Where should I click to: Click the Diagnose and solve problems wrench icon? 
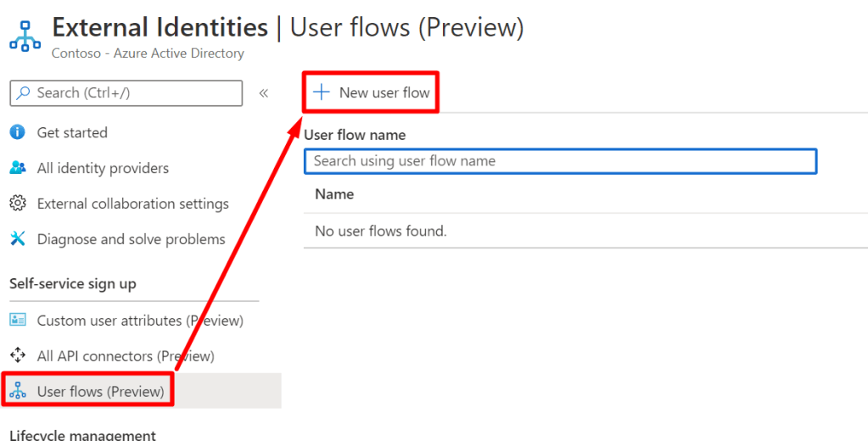(x=18, y=239)
